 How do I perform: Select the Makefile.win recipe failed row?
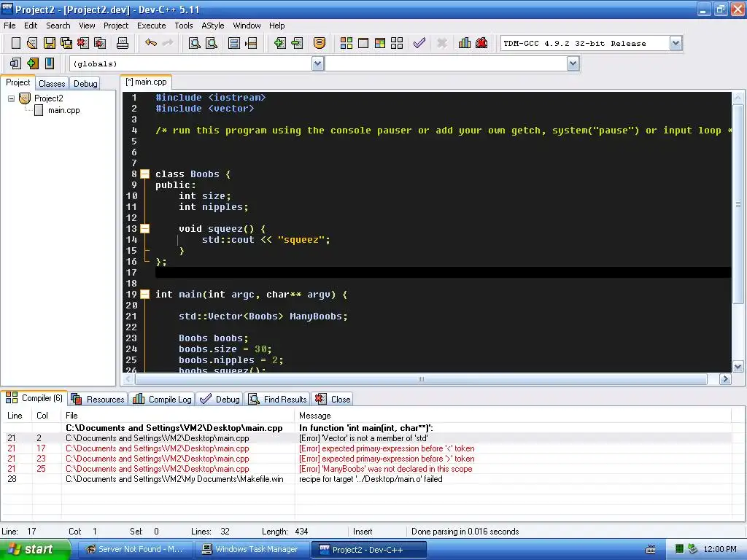tap(366, 479)
